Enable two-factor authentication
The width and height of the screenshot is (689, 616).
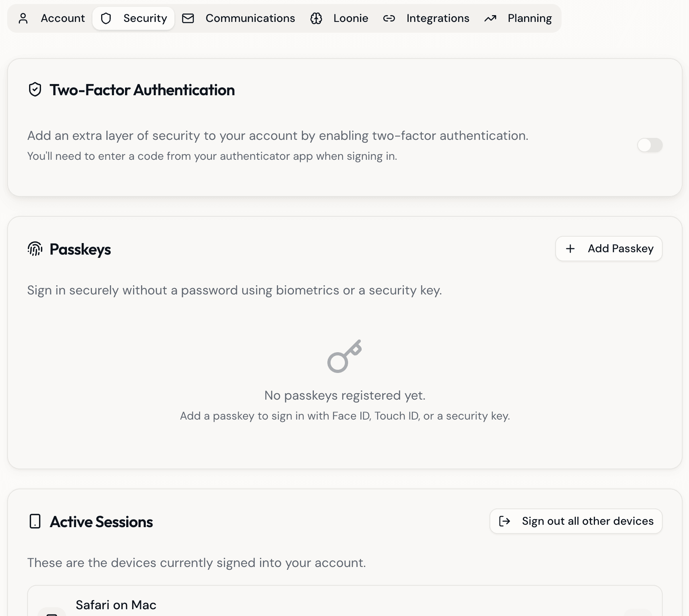pos(650,145)
